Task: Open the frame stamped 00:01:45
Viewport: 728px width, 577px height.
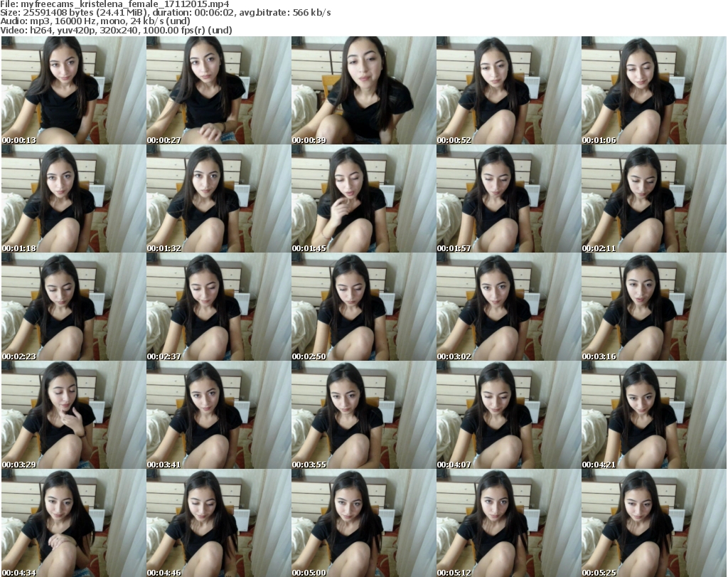Action: tap(363, 198)
